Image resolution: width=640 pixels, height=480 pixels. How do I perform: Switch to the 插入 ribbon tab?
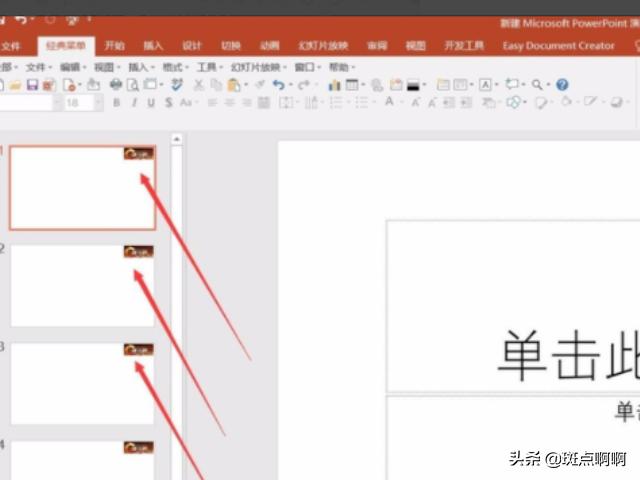pyautogui.click(x=153, y=45)
